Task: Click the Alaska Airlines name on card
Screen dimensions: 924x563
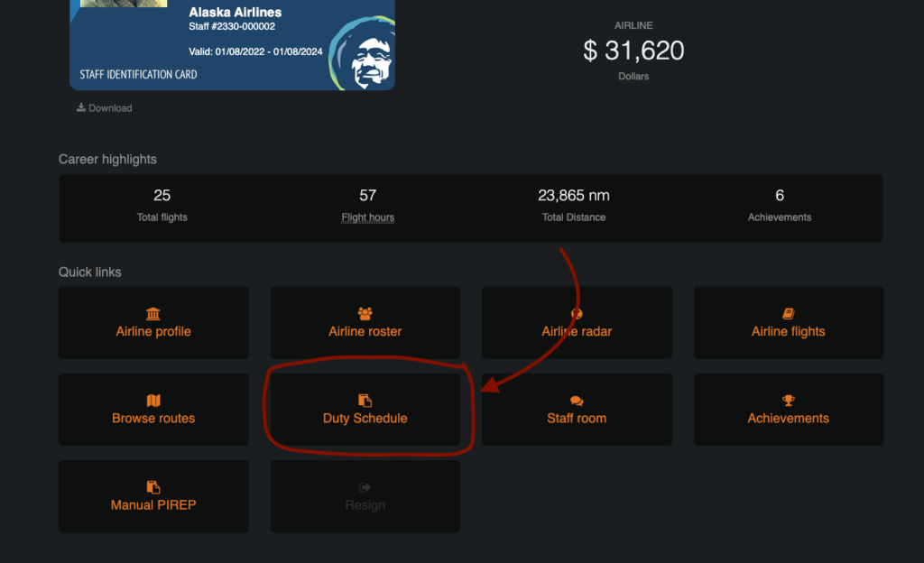Action: [235, 12]
